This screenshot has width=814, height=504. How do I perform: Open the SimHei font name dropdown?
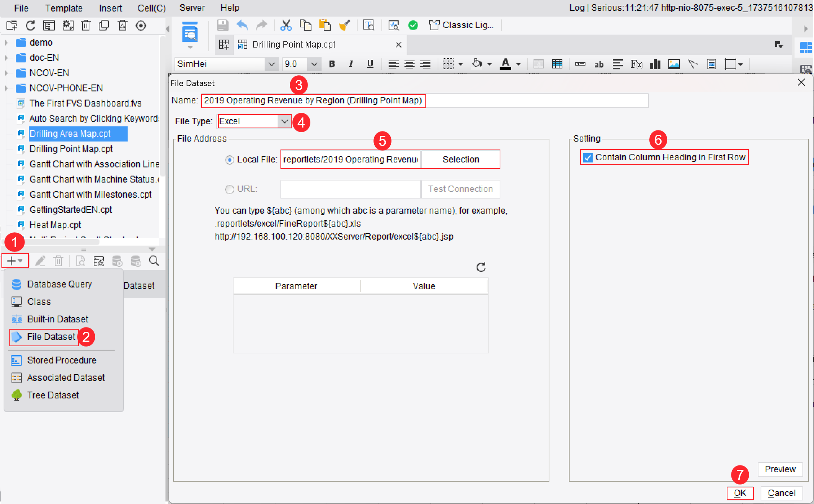tap(271, 64)
